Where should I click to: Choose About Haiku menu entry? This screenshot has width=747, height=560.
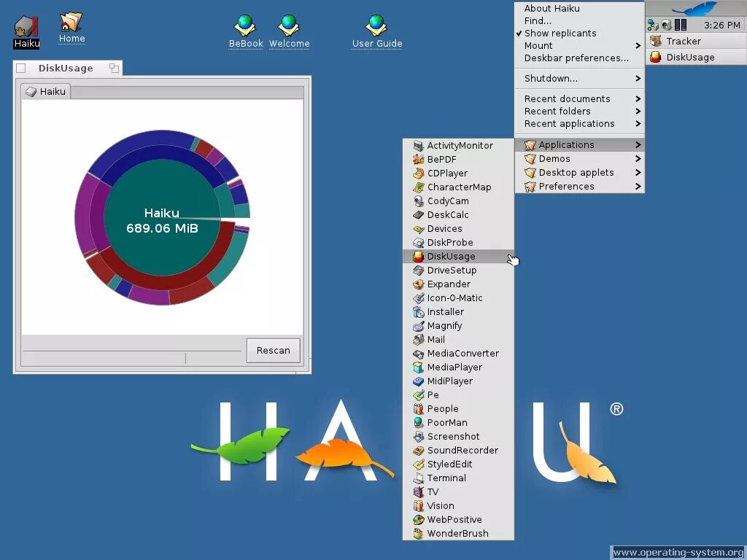click(x=579, y=8)
